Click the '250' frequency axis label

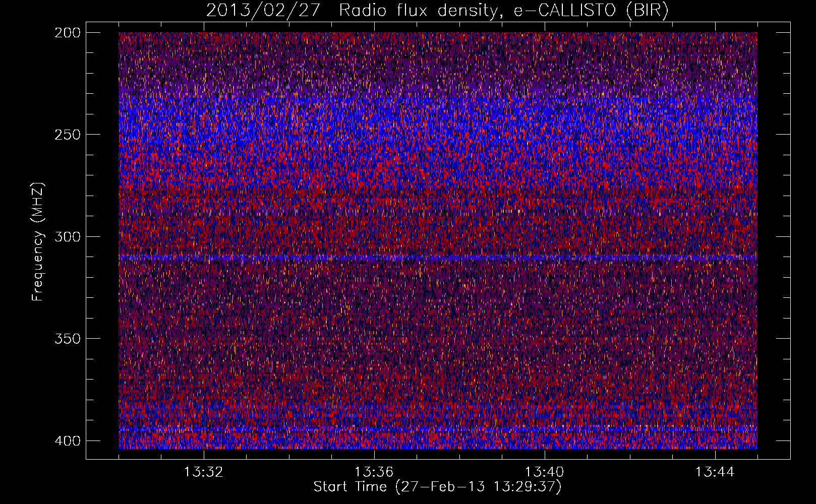67,135
